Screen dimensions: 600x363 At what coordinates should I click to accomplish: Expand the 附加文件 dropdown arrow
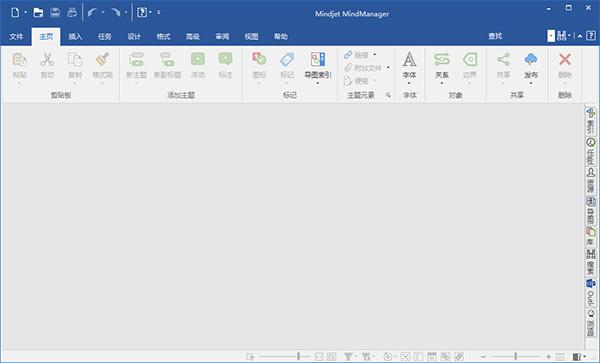pyautogui.click(x=388, y=68)
